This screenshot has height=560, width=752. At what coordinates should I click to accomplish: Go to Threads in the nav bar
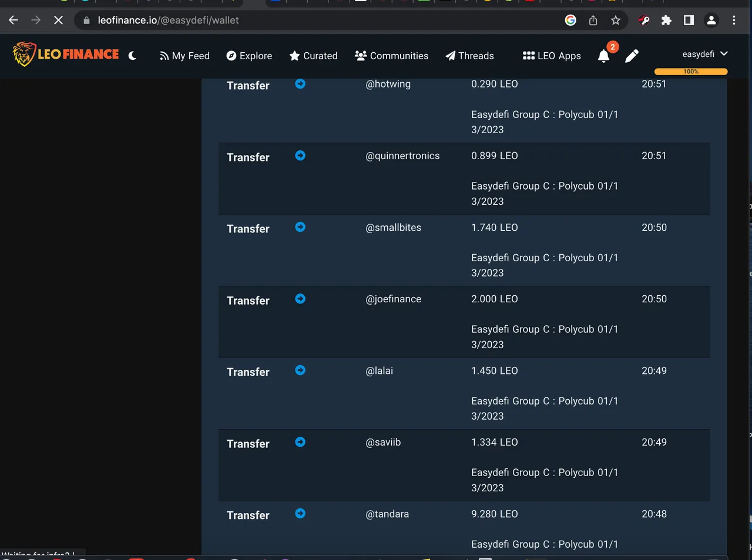(x=470, y=56)
